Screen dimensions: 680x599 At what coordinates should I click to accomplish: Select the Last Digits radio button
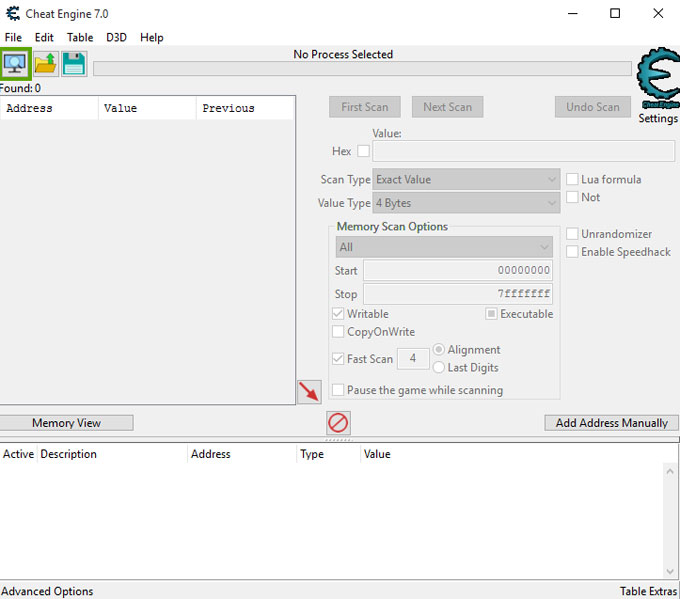pos(438,367)
